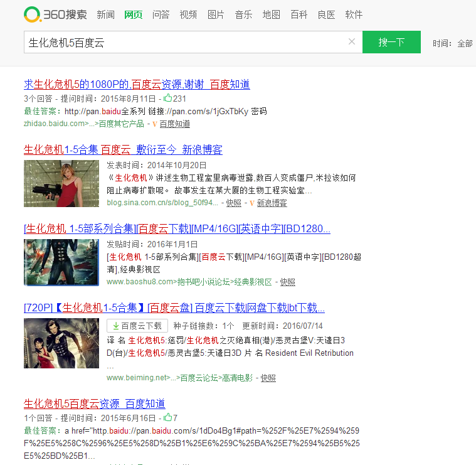
Task: Open result 生化危机5百度云资源 百度知道
Action: 95,404
